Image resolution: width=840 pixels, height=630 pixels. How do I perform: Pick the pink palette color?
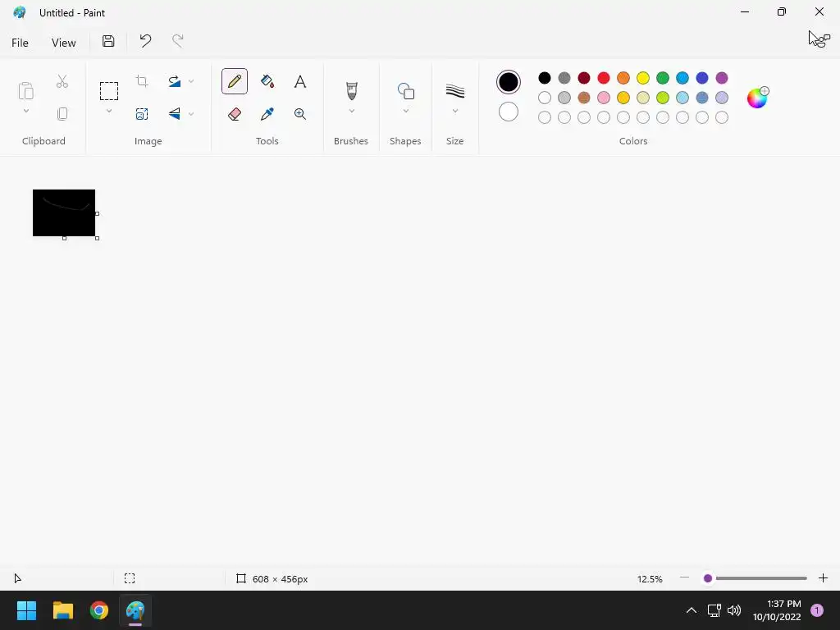(603, 98)
